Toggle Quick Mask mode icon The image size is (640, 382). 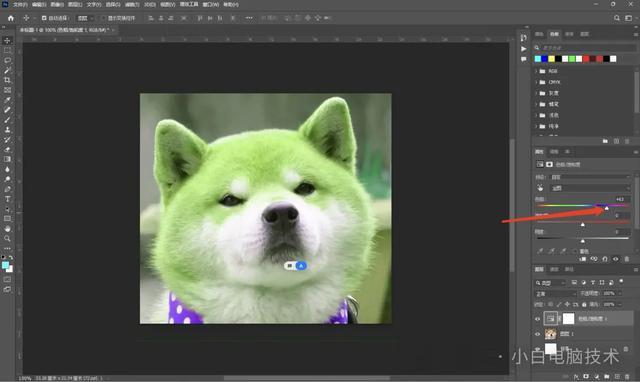click(x=7, y=280)
